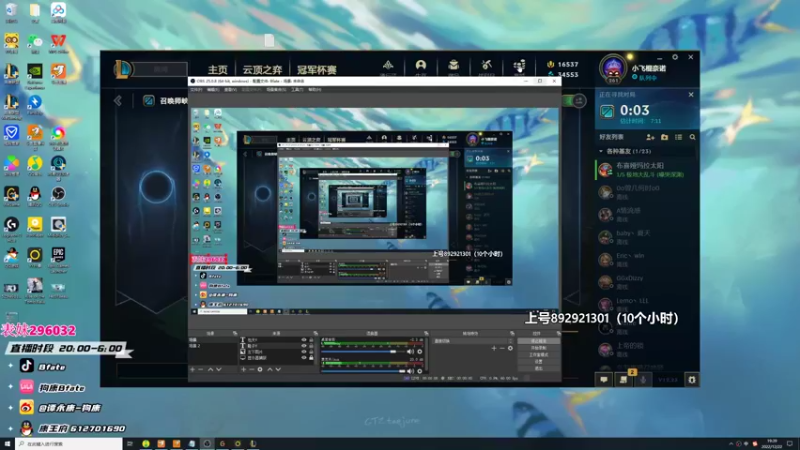Cancel the matchmaking queue timer

(691, 94)
